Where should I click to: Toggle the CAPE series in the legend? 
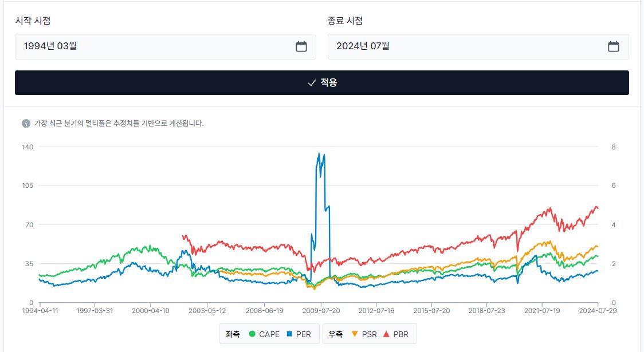[264, 334]
